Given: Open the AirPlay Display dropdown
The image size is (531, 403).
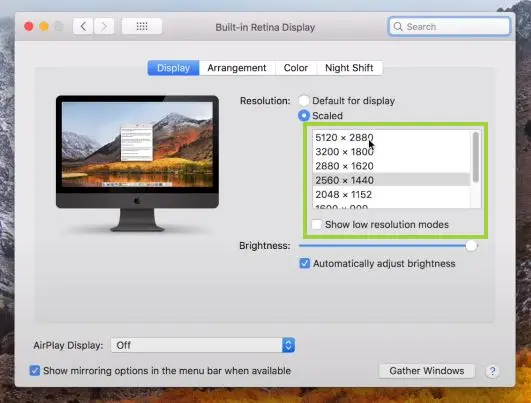Looking at the screenshot, I should pyautogui.click(x=203, y=345).
